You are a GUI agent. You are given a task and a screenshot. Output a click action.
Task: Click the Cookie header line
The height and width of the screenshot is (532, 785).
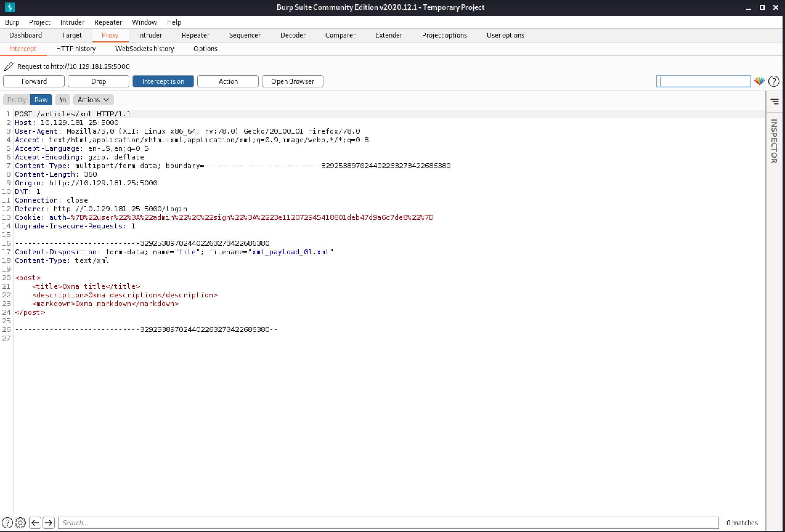224,217
